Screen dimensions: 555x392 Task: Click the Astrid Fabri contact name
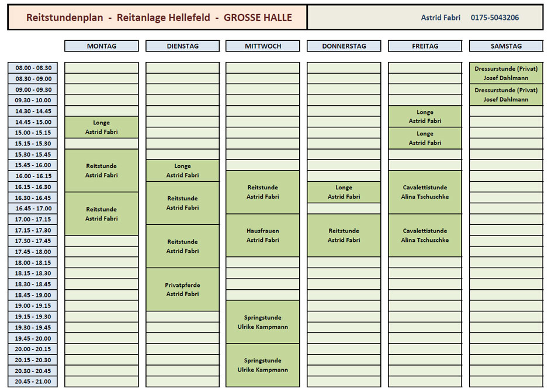point(440,18)
